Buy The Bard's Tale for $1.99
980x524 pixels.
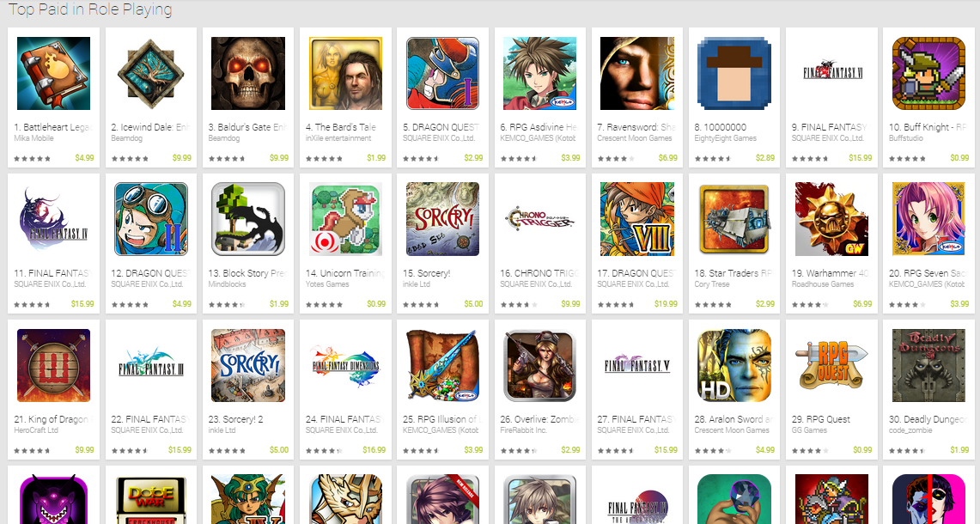point(376,157)
